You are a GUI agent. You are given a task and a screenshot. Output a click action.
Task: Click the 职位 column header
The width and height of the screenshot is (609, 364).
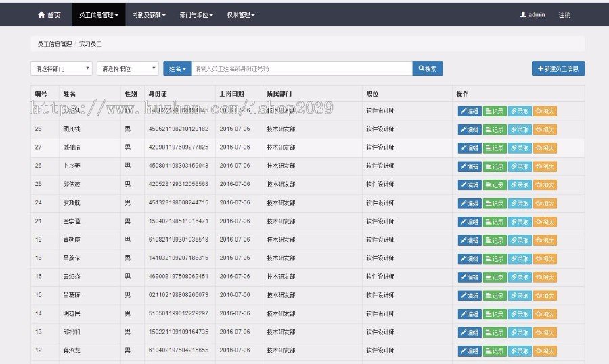(x=372, y=93)
